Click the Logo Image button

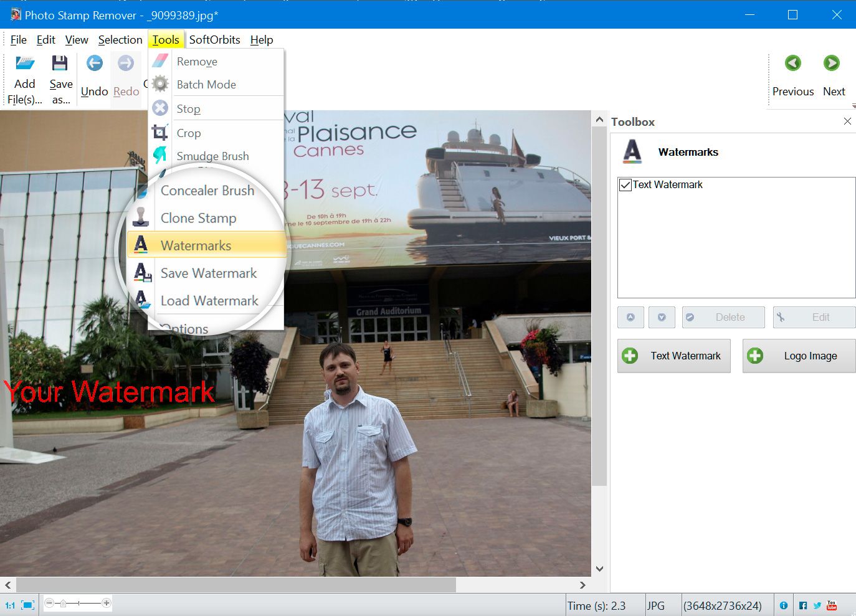(799, 356)
